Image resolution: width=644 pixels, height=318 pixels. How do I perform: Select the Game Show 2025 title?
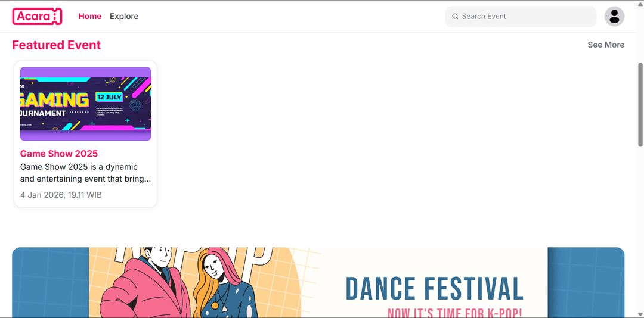coord(59,154)
